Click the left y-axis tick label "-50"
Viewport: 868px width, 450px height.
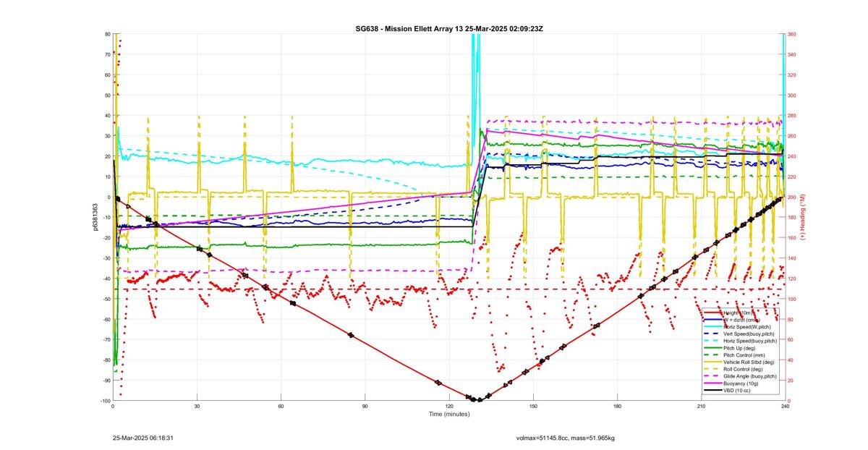pos(106,299)
